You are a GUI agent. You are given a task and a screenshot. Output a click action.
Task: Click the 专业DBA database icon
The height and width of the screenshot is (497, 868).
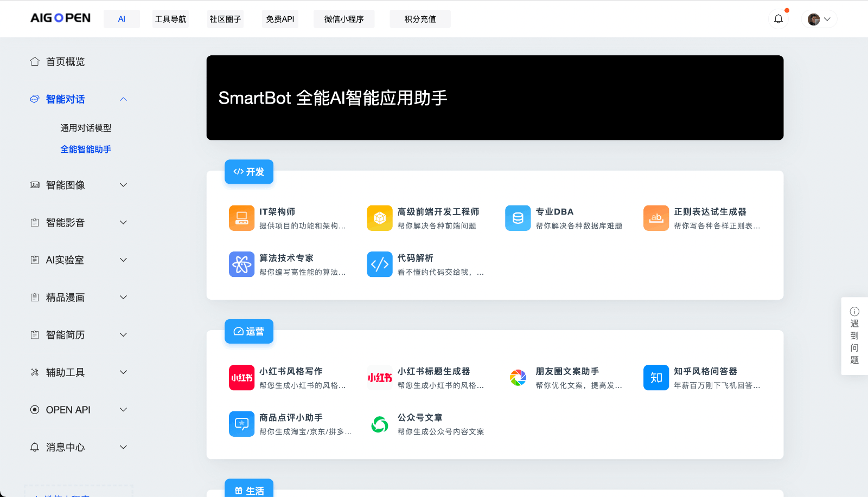[x=518, y=218]
